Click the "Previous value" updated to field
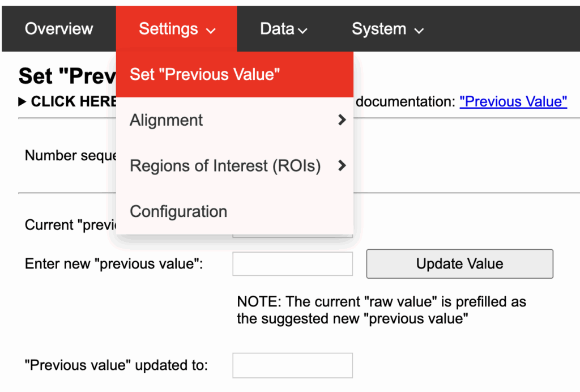This screenshot has height=392, width=580. (x=292, y=365)
